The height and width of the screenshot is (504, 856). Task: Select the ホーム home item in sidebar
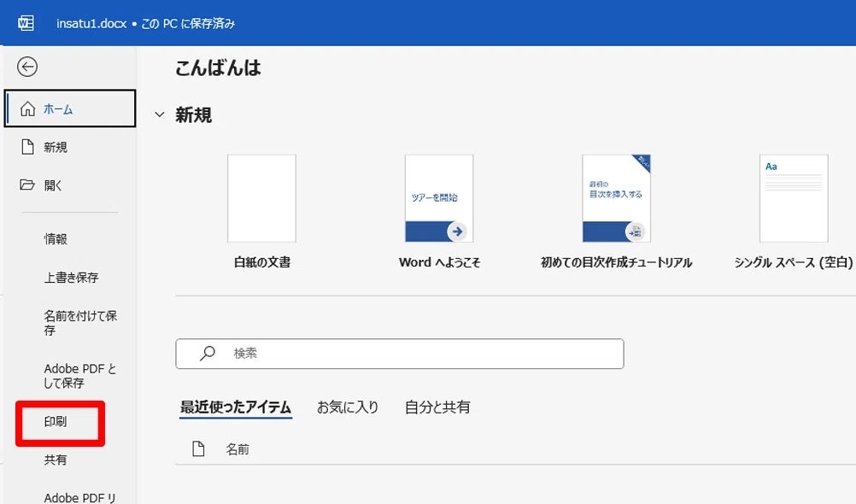point(70,108)
